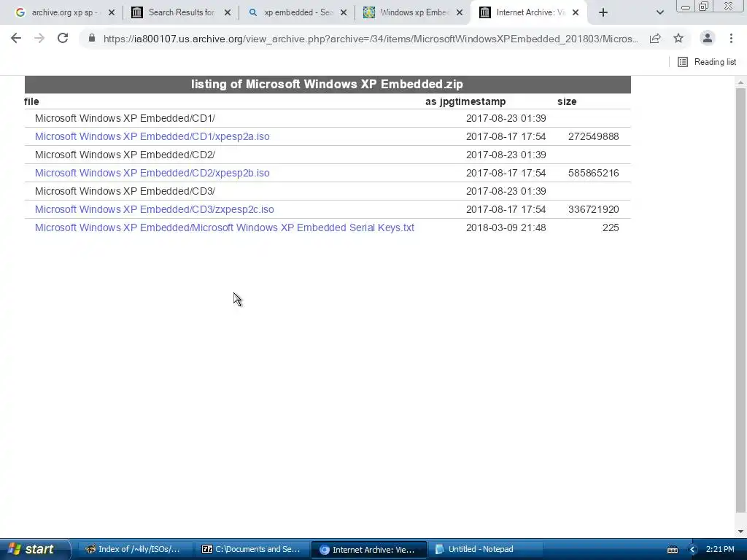The height and width of the screenshot is (560, 747).
Task: Close the 'Search Results for' tab
Action: [228, 12]
